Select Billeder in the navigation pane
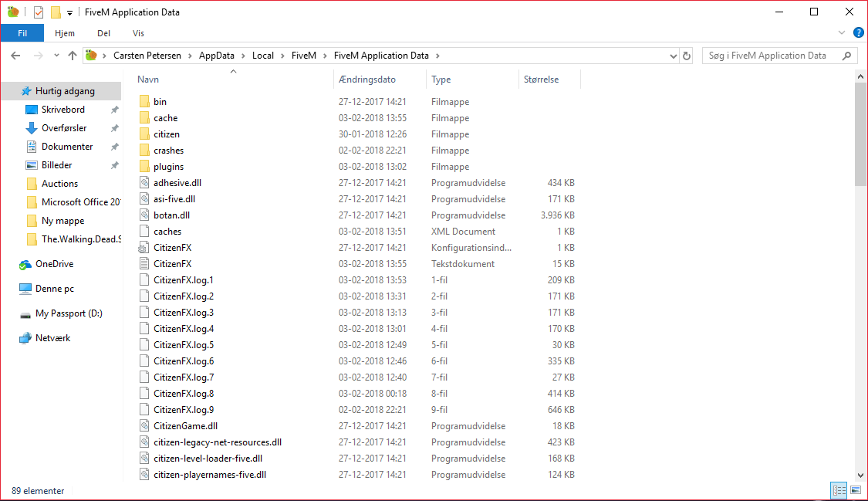Image resolution: width=868 pixels, height=501 pixels. (56, 165)
